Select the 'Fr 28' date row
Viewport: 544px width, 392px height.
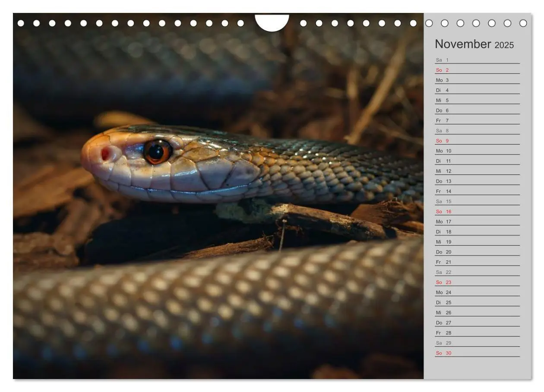tap(477, 333)
